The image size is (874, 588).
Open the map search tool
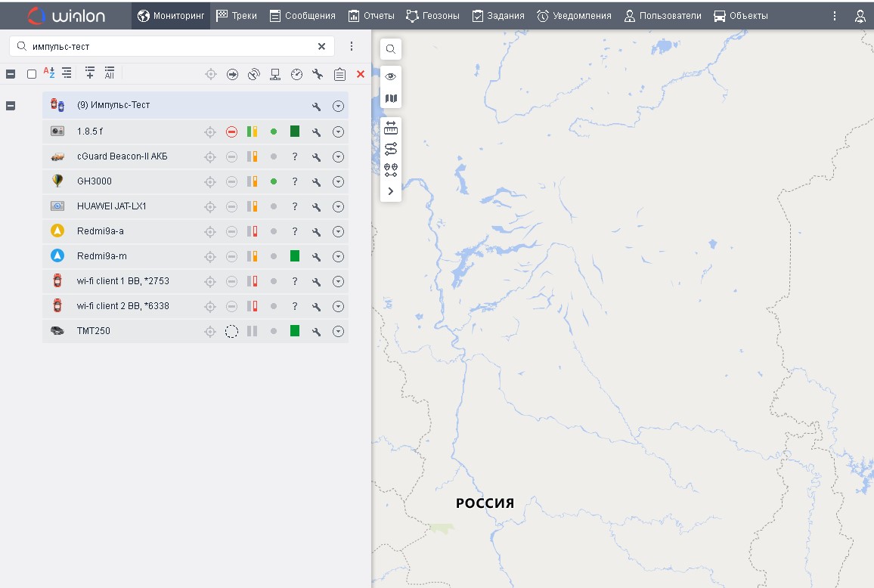point(391,49)
